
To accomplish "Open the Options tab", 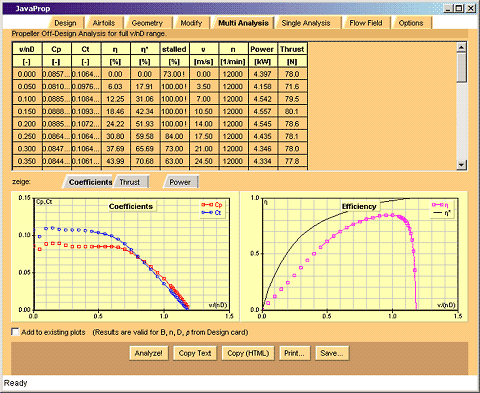I will coord(411,23).
